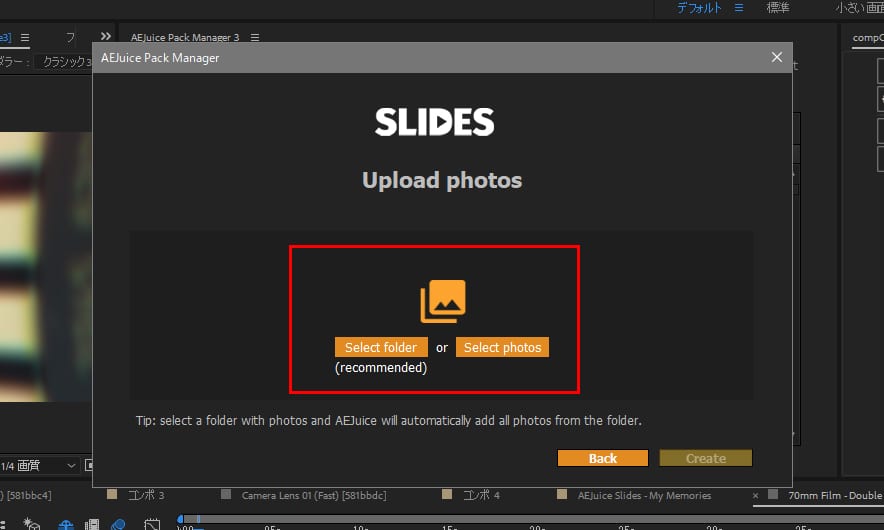
Task: Toggle the draft 3D timeline icon
Action: (32, 524)
